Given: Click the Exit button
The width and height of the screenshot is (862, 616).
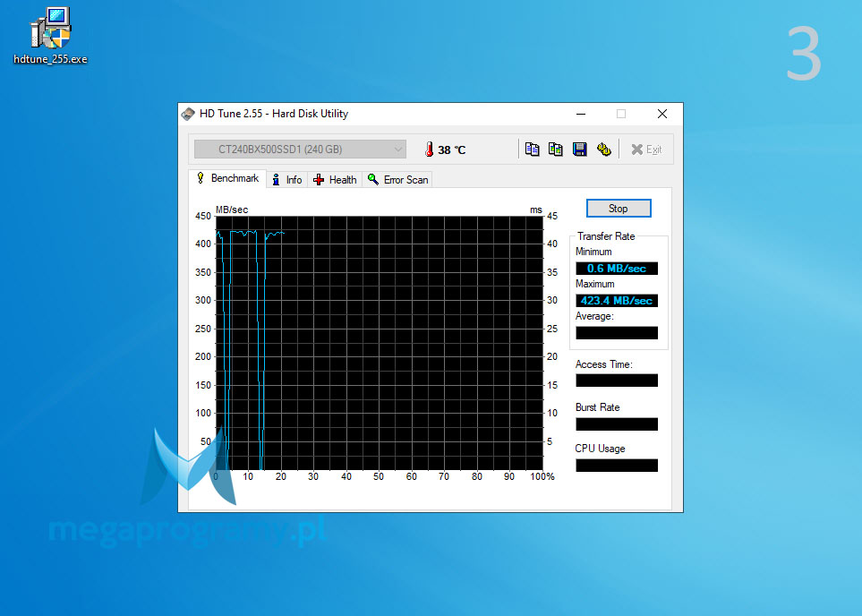Looking at the screenshot, I should 646,149.
